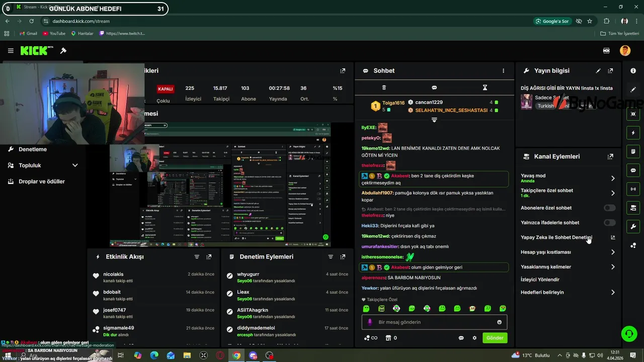Toggle the lightning activity widget in right sidebar

tap(633, 133)
